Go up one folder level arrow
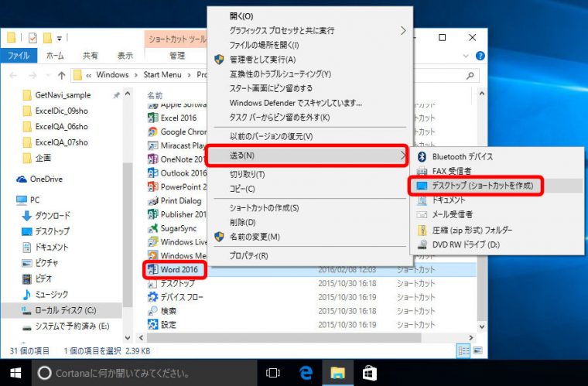Image resolution: width=588 pixels, height=386 pixels. pyautogui.click(x=61, y=75)
